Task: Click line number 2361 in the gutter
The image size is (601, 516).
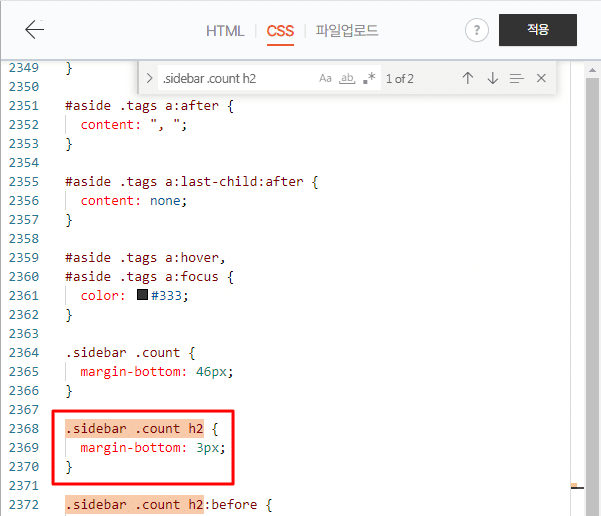Action: (24, 296)
